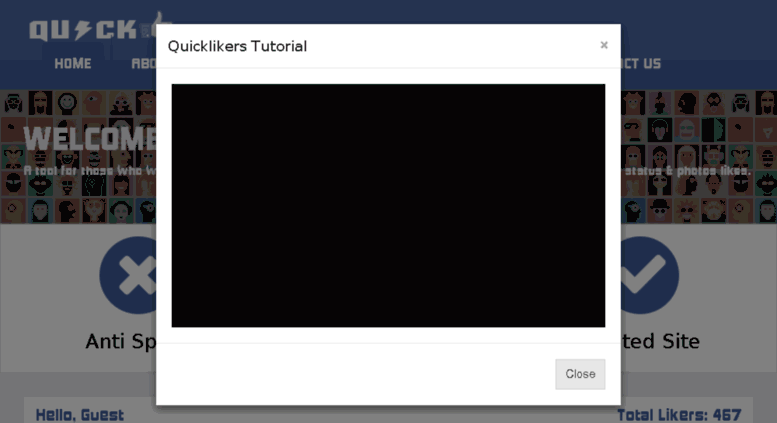Open the partially hidden ABOUT menu item

click(144, 64)
